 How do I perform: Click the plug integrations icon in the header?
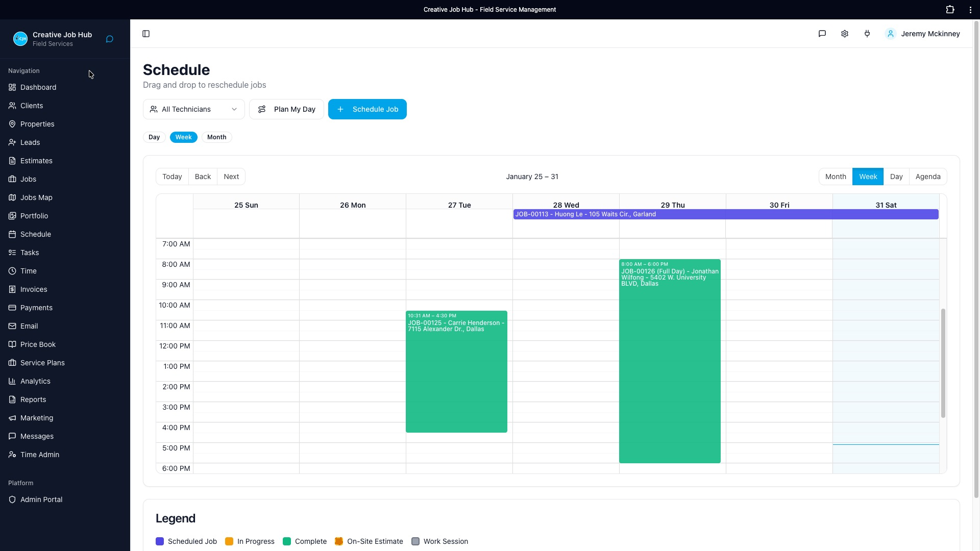tap(867, 33)
